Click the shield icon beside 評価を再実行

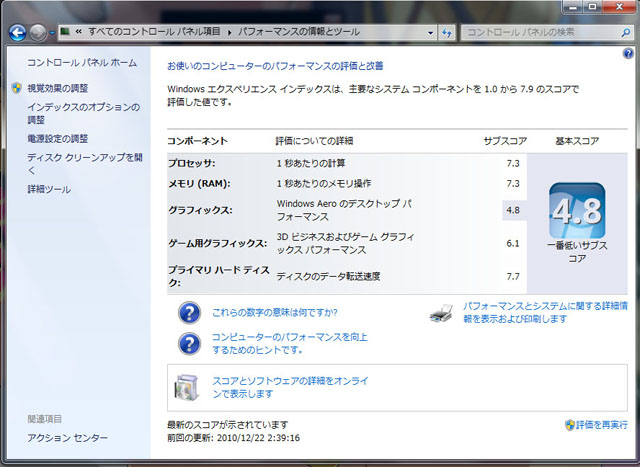pyautogui.click(x=570, y=425)
